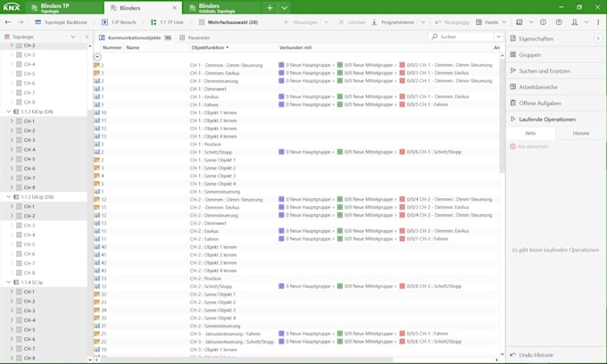607x364 pixels.
Task: Select CH-3 - Jalousiesteuerung : Fahren row
Action: 296,334
